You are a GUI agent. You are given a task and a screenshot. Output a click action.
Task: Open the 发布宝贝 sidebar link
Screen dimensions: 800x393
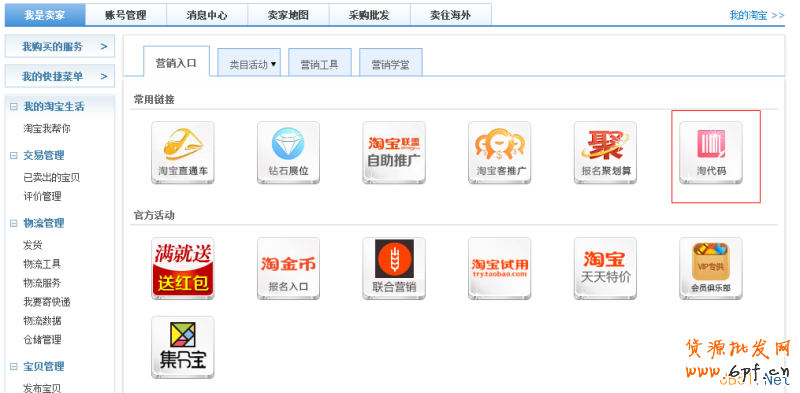tap(42, 388)
